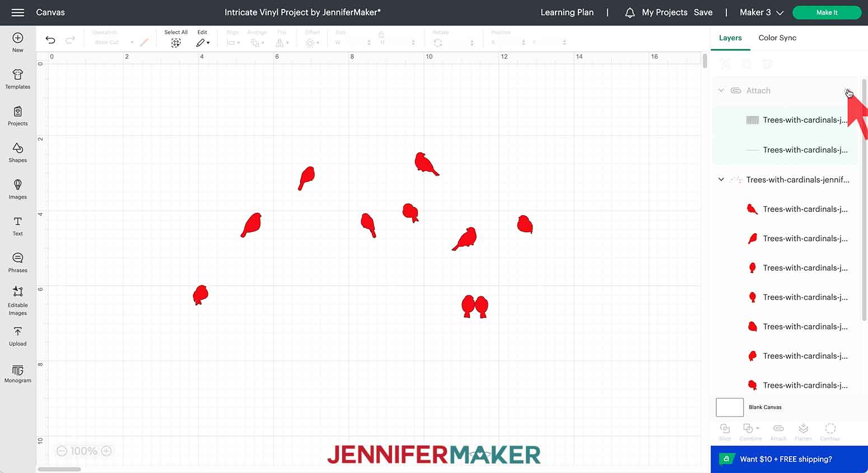Open the Arrange dropdown

(258, 43)
